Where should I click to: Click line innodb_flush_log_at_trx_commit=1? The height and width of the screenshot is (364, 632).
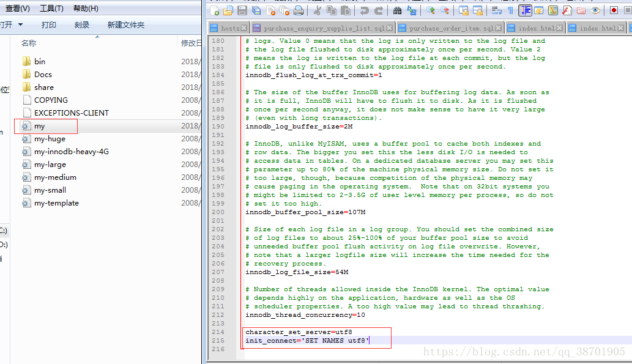314,75
